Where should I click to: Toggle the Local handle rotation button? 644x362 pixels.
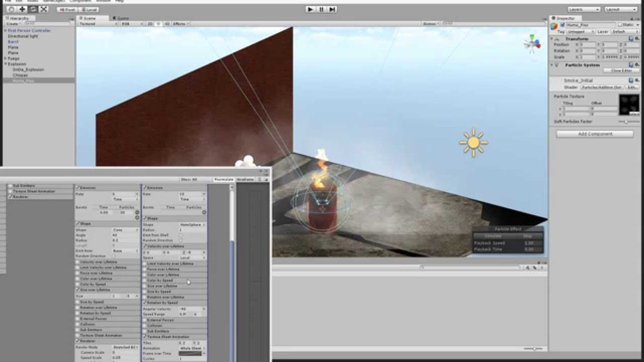click(89, 10)
